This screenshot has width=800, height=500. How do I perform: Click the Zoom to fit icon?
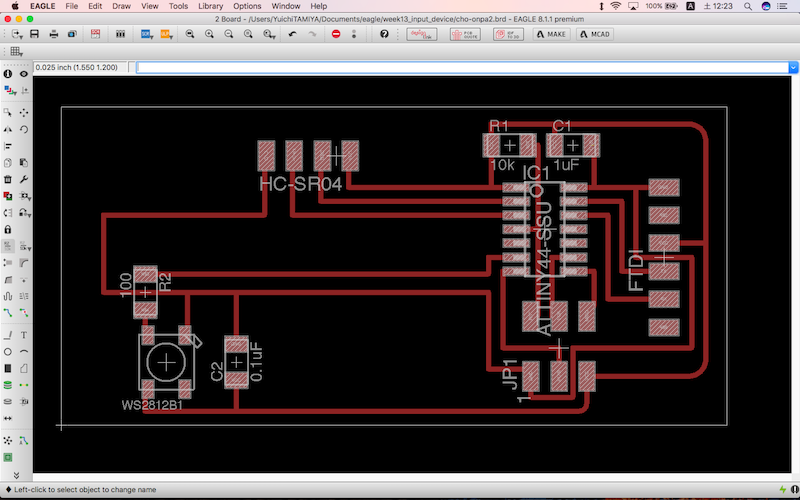190,34
